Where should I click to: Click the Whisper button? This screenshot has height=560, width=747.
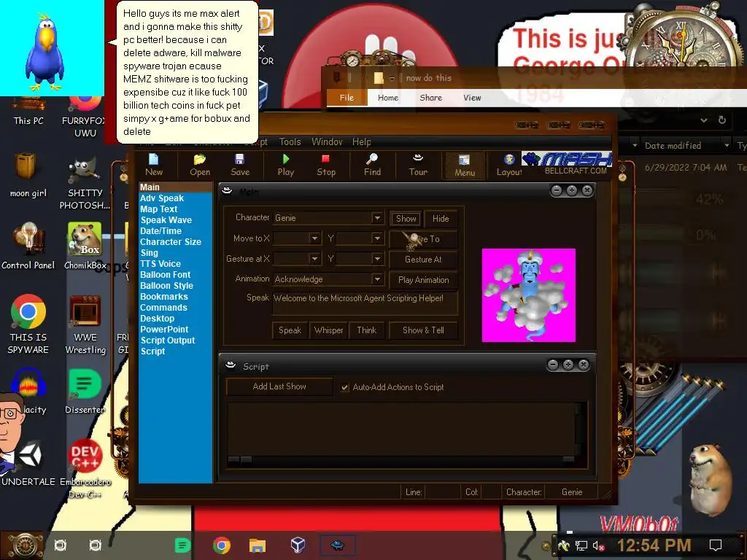[x=329, y=330]
